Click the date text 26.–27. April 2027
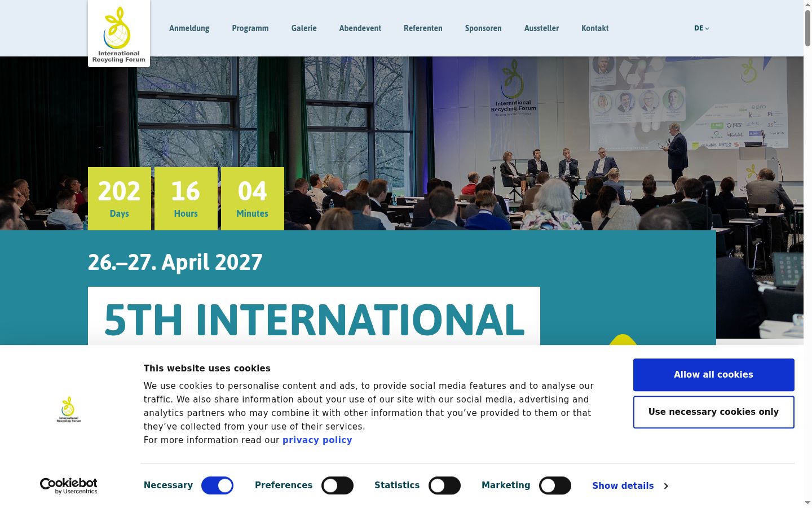The width and height of the screenshot is (812, 508). coord(175,262)
